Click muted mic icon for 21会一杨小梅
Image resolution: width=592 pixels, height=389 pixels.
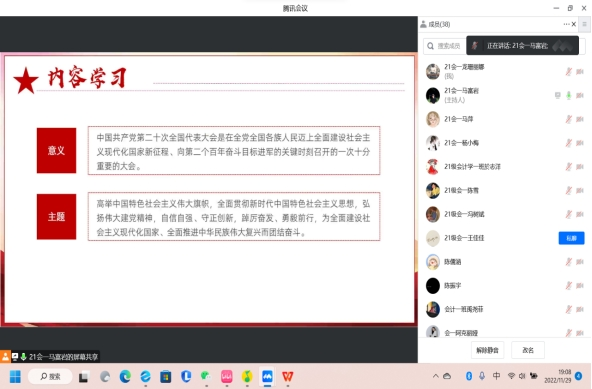[x=569, y=143]
